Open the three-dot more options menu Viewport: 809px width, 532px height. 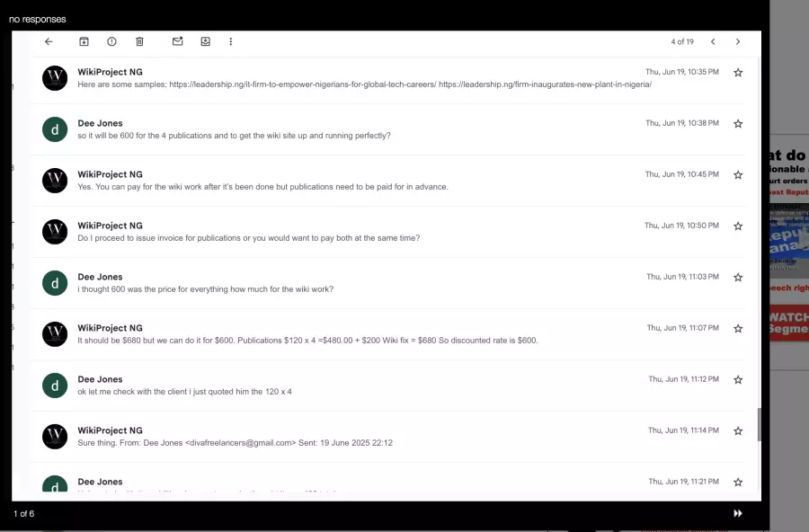[x=231, y=41]
